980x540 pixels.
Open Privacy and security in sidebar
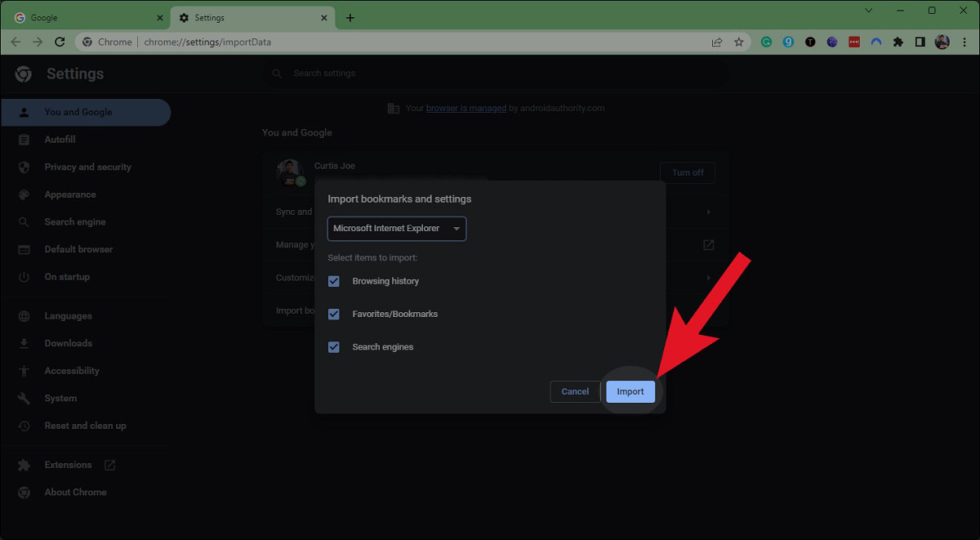87,167
